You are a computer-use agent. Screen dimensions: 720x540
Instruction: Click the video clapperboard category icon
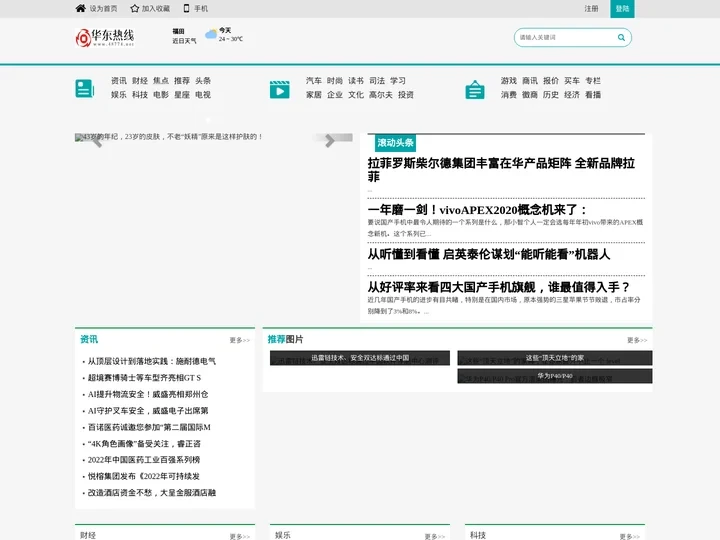coord(280,90)
